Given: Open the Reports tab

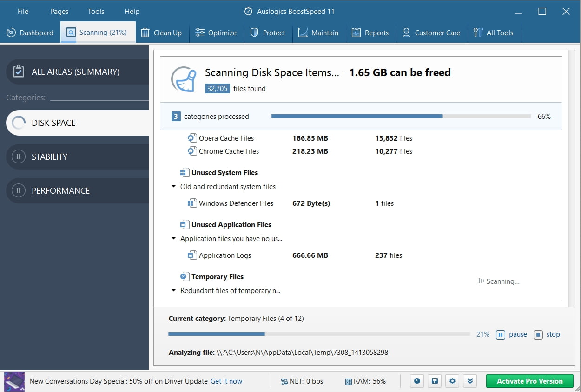Looking at the screenshot, I should [370, 33].
